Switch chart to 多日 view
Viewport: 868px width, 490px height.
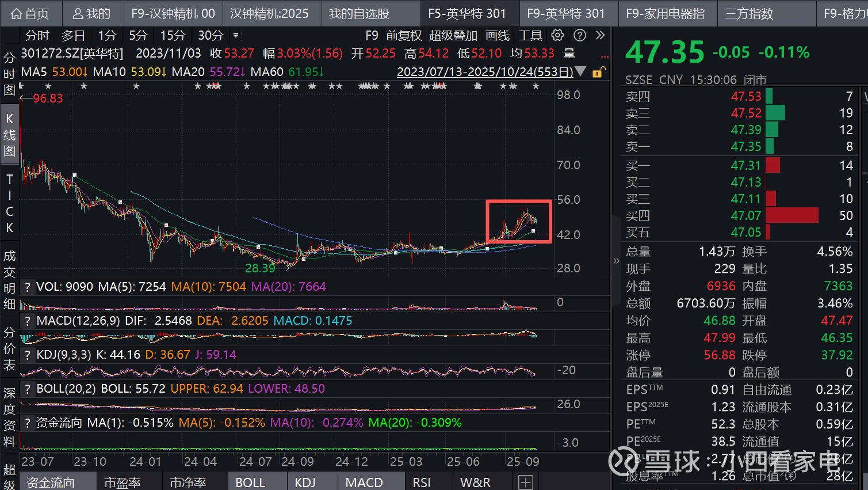(x=73, y=36)
